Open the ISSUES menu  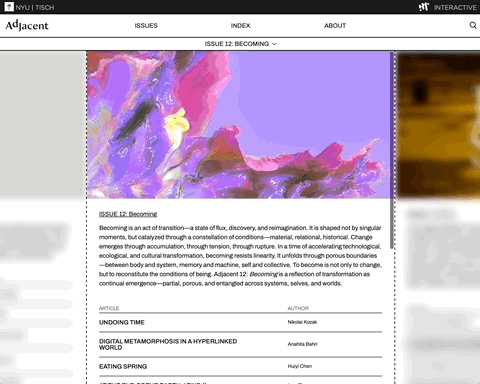point(146,26)
